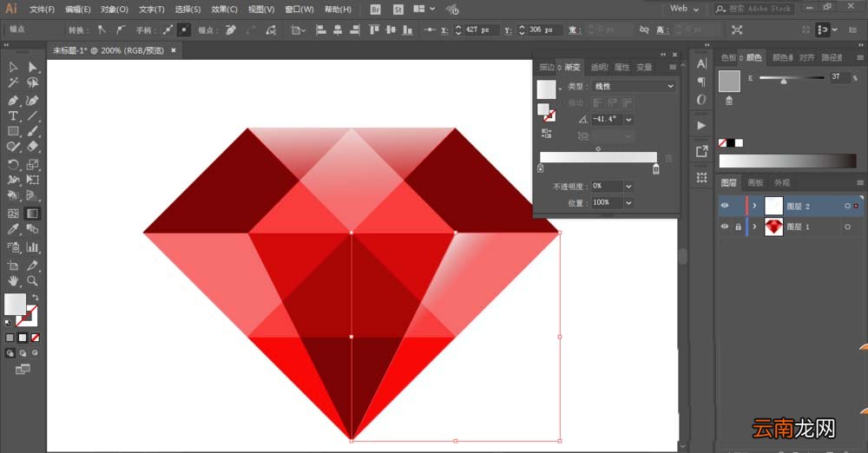The height and width of the screenshot is (453, 868).
Task: Unlock 图层 1 via lock icon
Action: click(738, 227)
